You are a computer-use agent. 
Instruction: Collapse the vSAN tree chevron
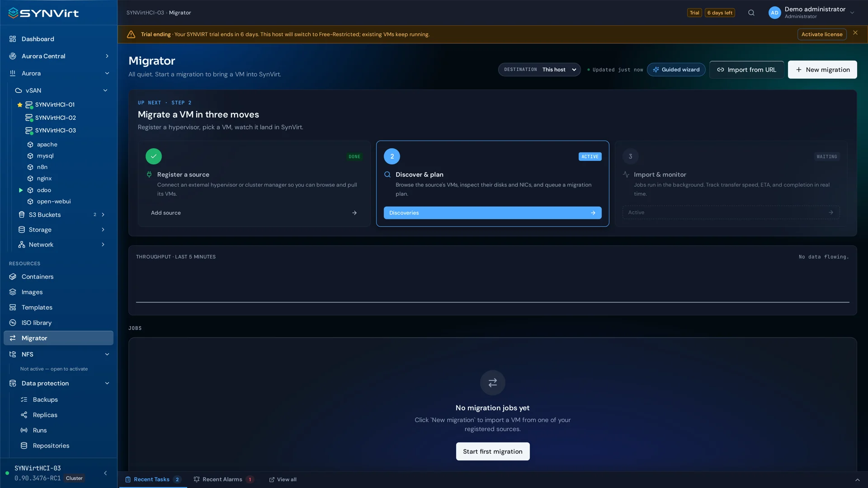[x=105, y=90]
